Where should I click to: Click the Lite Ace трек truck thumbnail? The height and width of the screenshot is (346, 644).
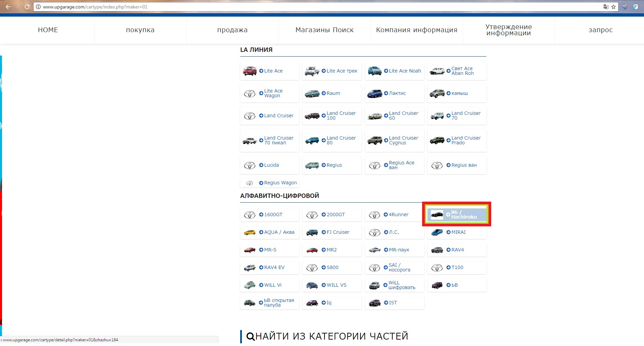312,71
